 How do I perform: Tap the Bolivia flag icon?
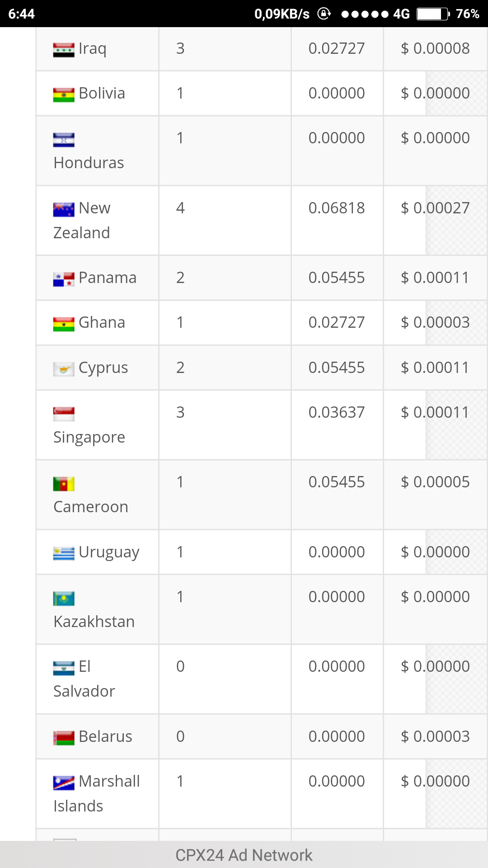point(64,95)
